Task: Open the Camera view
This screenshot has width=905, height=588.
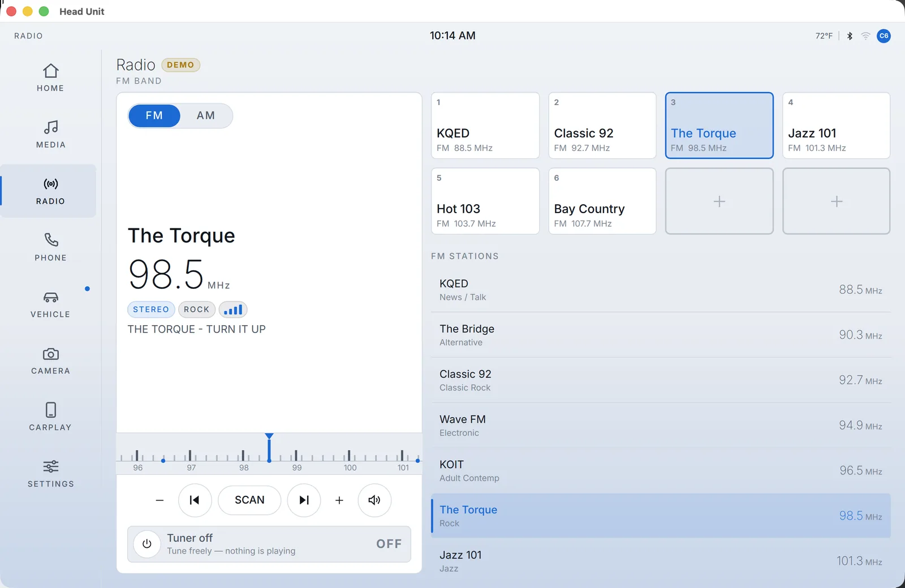Action: (x=50, y=361)
